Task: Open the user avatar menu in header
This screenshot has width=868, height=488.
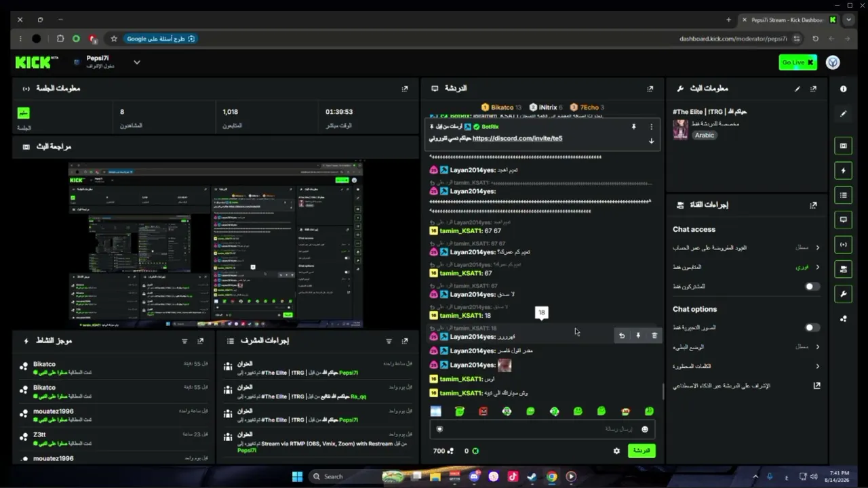Action: click(833, 62)
